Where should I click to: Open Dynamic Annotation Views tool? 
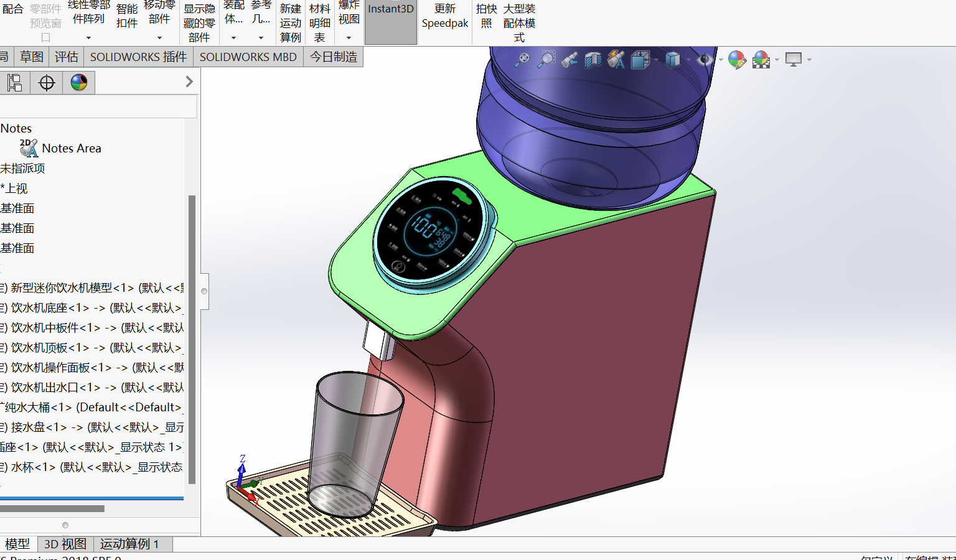pyautogui.click(x=616, y=60)
